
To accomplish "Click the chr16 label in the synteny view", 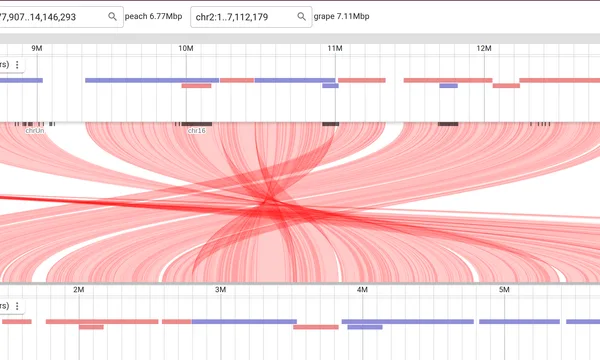I will 197,130.
